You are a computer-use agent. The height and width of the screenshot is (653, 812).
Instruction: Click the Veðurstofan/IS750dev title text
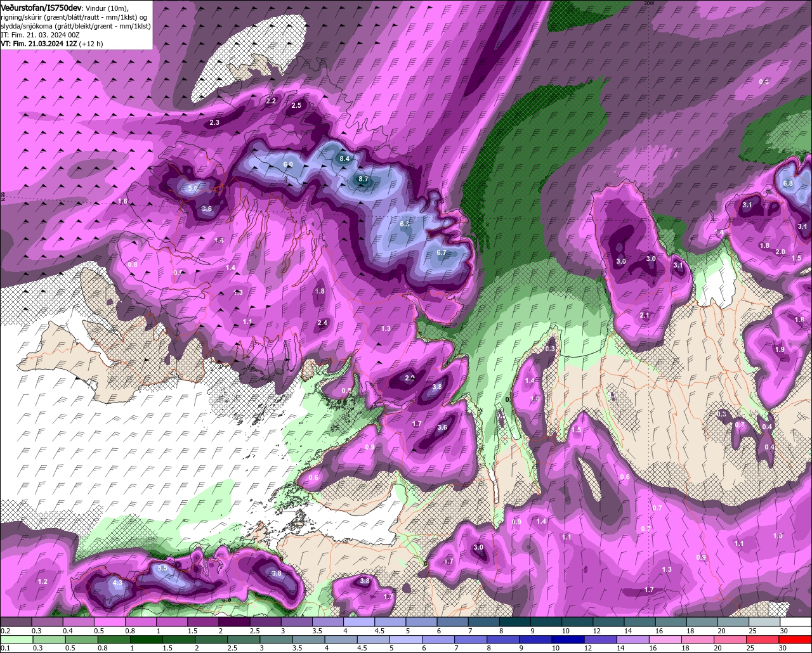coord(41,7)
